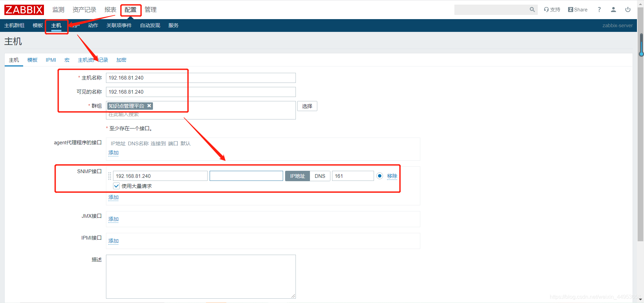
Task: Select the IPMI form tab
Action: point(51,60)
